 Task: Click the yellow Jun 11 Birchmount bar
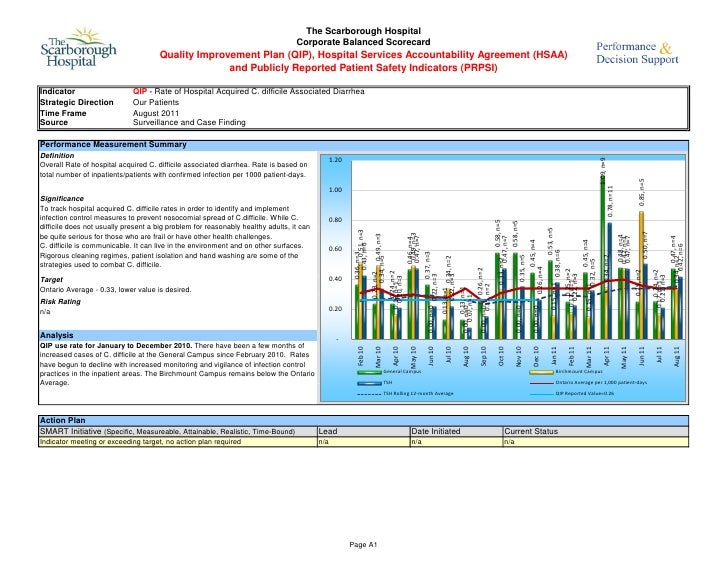pyautogui.click(x=642, y=275)
